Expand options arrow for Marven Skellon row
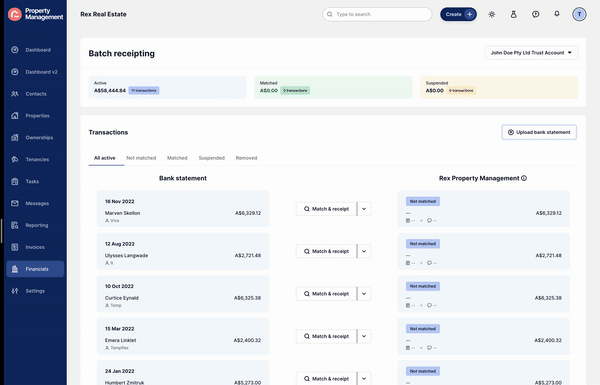This screenshot has width=600, height=385. click(364, 209)
